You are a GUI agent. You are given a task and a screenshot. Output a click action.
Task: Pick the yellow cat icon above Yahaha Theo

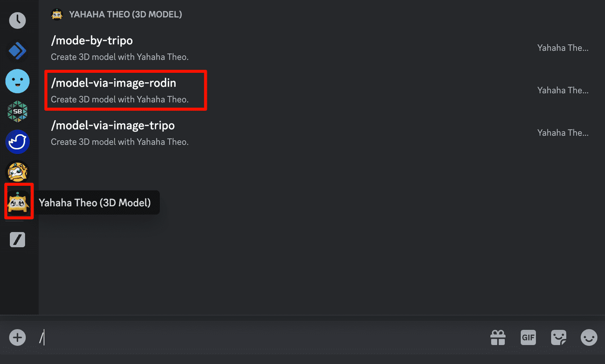coord(17,172)
